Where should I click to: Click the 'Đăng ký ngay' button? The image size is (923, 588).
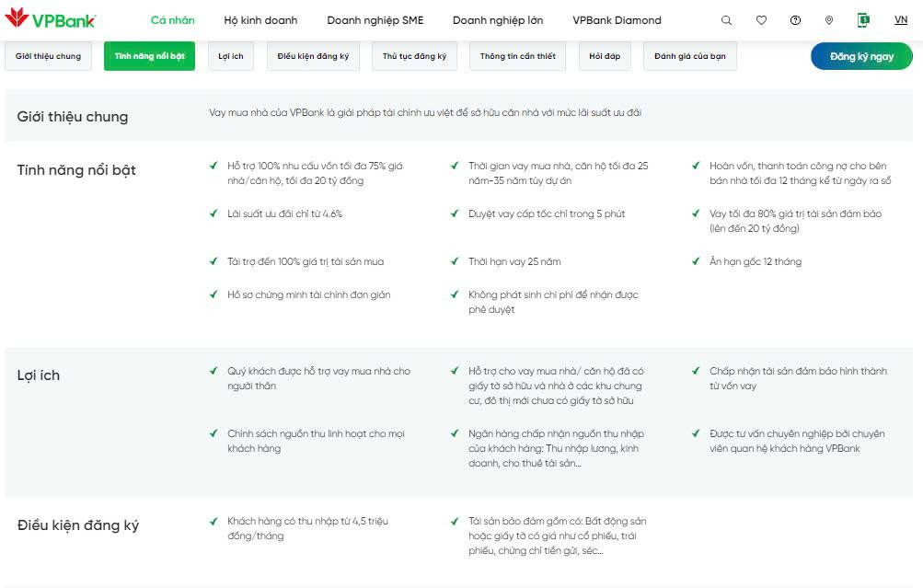(861, 56)
